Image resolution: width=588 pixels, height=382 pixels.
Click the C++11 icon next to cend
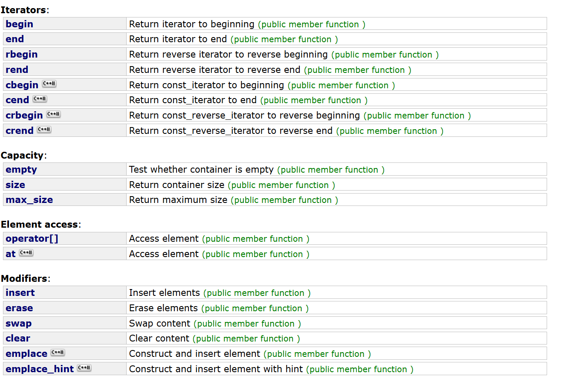coord(40,99)
